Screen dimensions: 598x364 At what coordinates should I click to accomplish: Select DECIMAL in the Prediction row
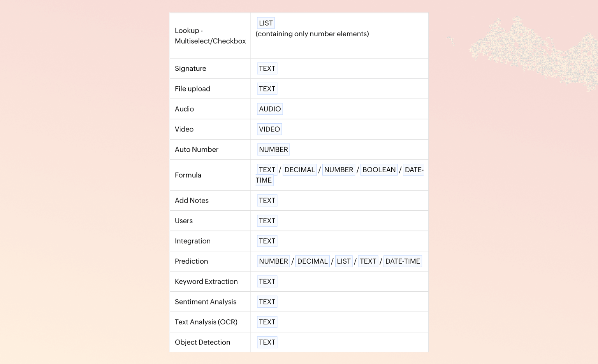[x=312, y=261]
